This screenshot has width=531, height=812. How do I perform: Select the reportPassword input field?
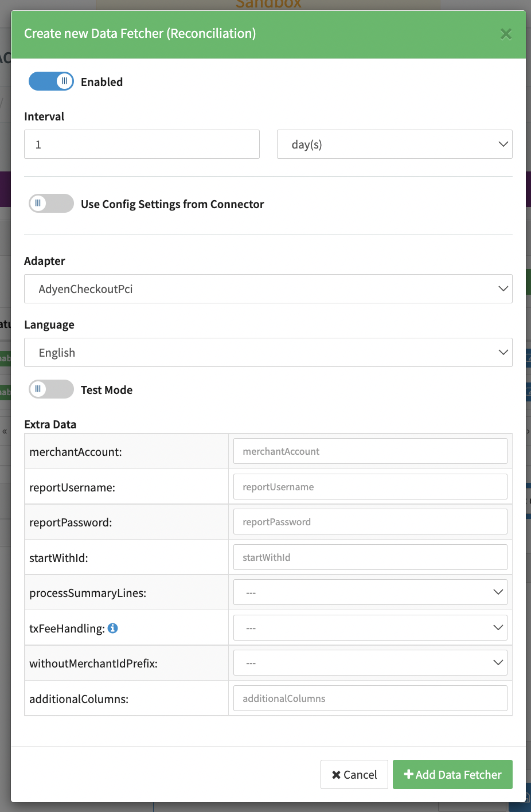point(370,522)
